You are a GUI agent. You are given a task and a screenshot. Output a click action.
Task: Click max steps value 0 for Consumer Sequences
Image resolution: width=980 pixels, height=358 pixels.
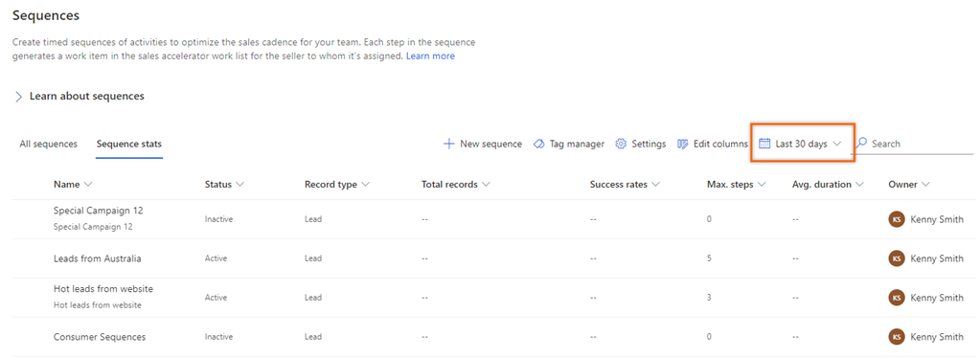click(x=709, y=337)
